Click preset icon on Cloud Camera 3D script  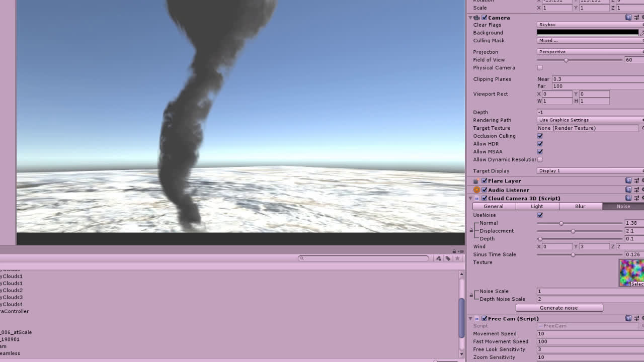636,199
